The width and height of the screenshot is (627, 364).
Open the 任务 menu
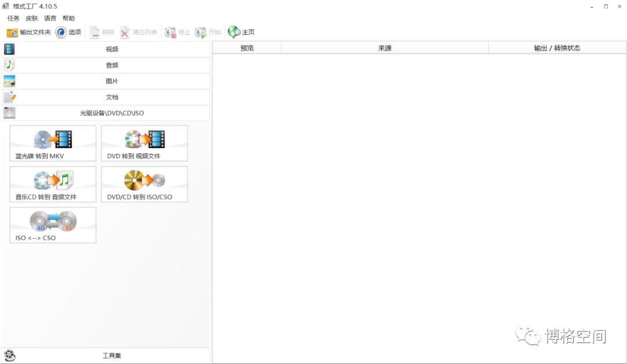[13, 19]
